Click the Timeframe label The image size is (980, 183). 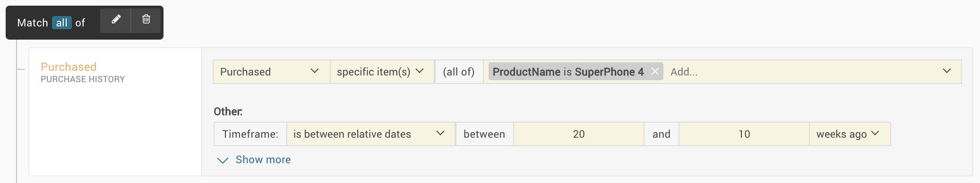pos(250,134)
